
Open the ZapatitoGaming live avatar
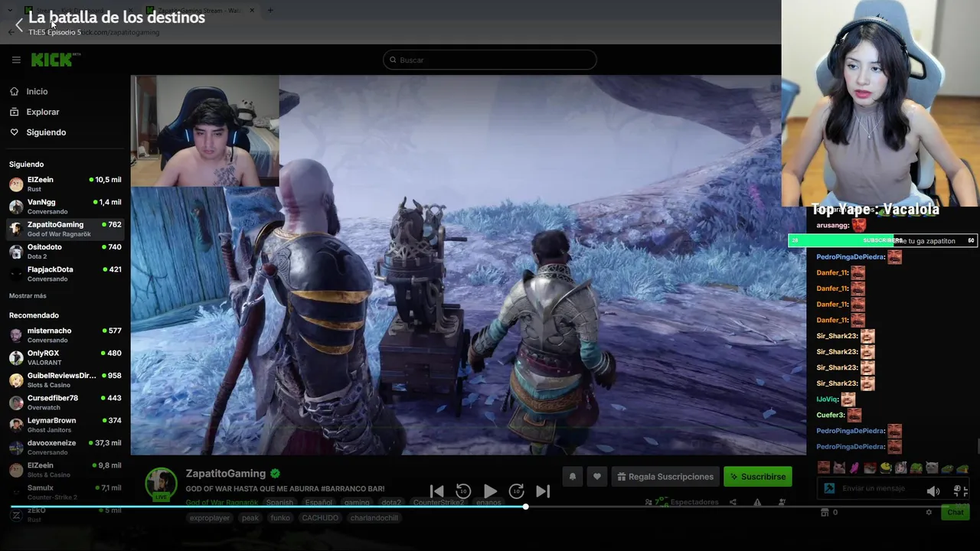[161, 484]
